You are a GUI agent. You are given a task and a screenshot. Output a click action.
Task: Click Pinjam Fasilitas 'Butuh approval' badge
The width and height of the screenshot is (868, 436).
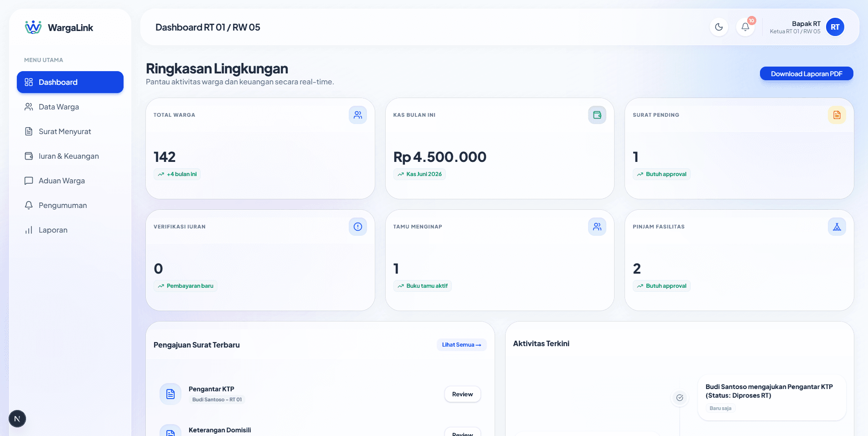click(661, 286)
